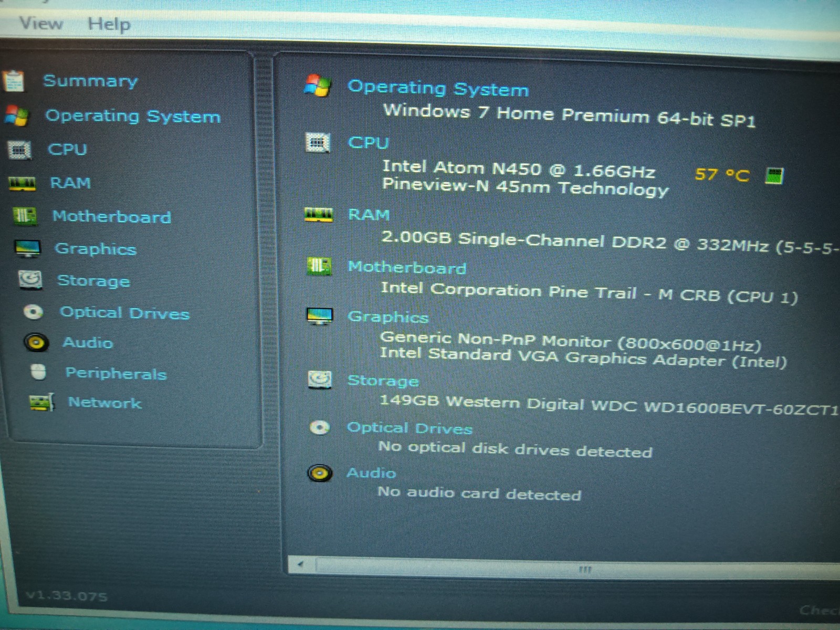Open the Storage heading link in summary
This screenshot has height=630, width=840.
[383, 381]
